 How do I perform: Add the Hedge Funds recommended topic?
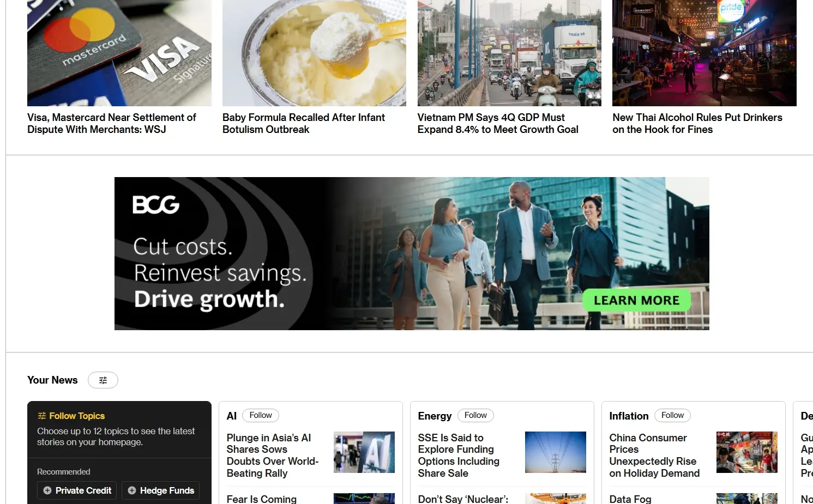point(160,490)
